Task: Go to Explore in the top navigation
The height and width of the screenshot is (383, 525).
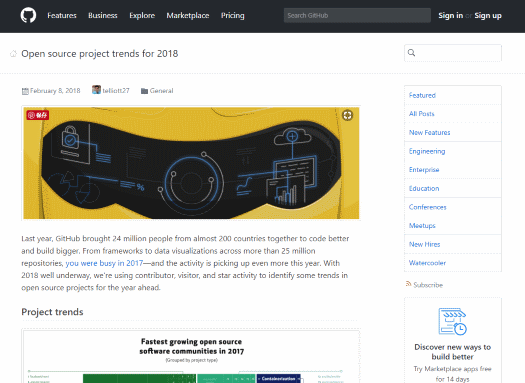Action: click(142, 15)
